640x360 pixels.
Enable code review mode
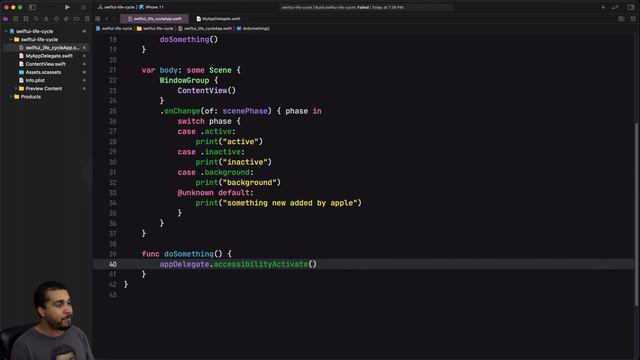pos(615,7)
